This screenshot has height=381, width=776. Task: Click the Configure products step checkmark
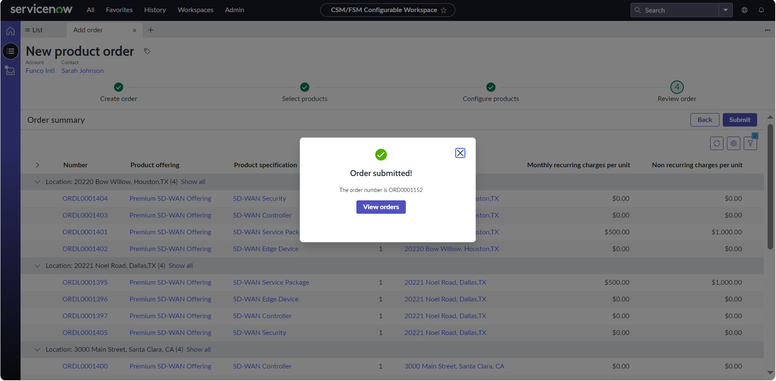pos(490,87)
